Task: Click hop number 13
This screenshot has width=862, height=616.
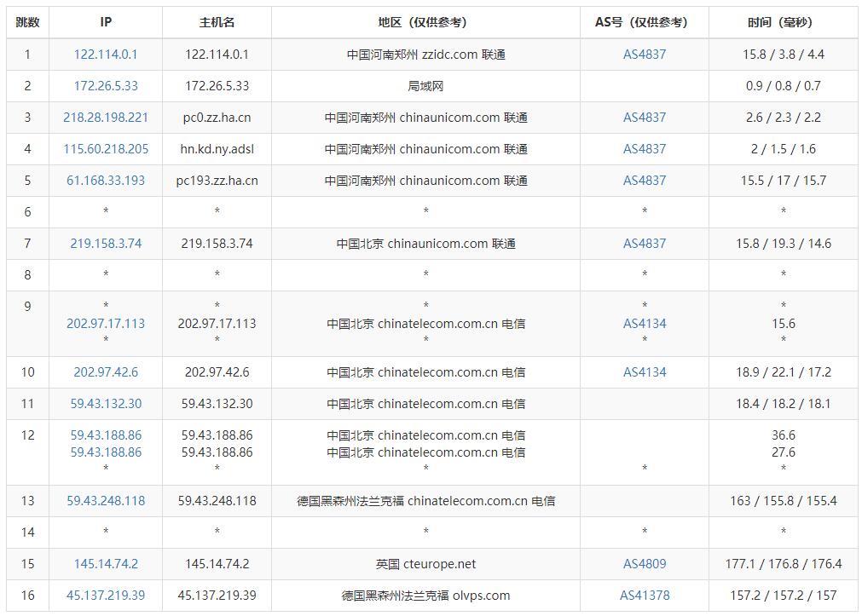Action: [x=27, y=501]
